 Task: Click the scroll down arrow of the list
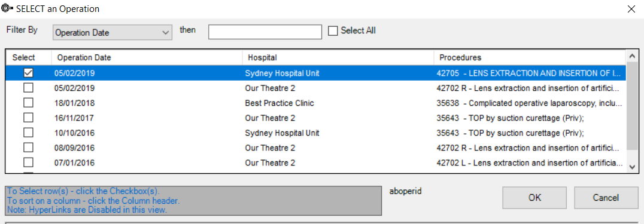[x=631, y=167]
